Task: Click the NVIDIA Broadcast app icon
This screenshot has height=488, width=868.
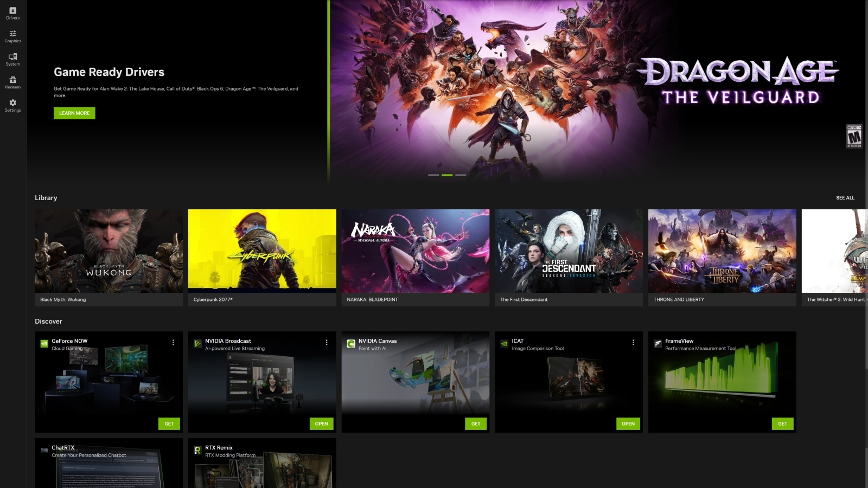Action: pyautogui.click(x=197, y=343)
